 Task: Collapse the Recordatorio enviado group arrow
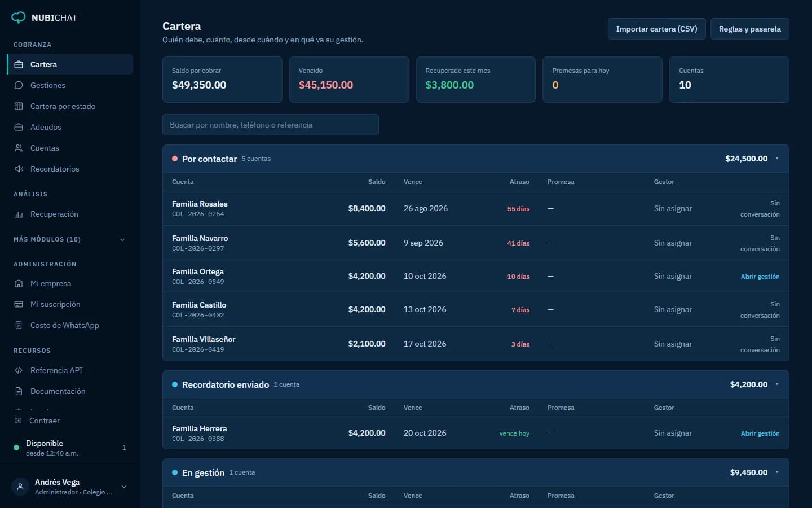777,384
